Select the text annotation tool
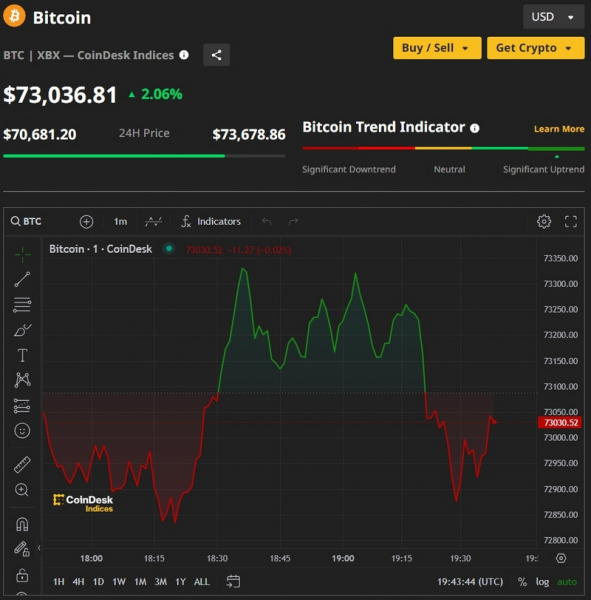 (x=22, y=355)
